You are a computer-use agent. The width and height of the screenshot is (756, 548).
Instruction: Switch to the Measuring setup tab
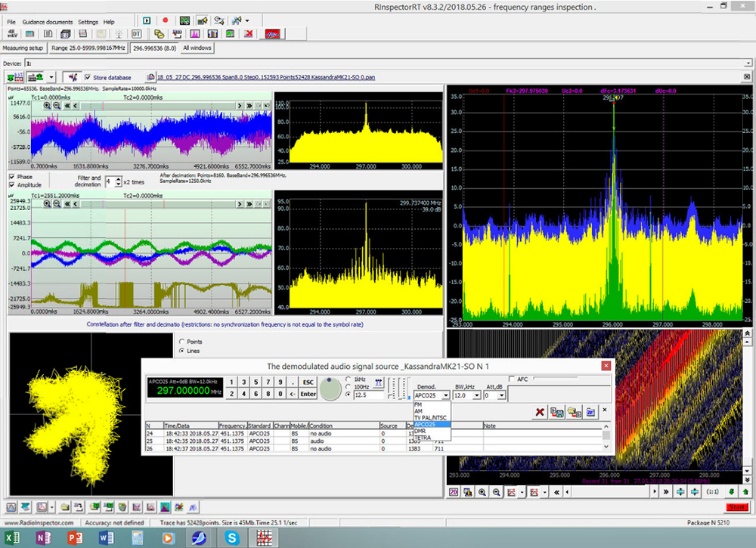23,48
